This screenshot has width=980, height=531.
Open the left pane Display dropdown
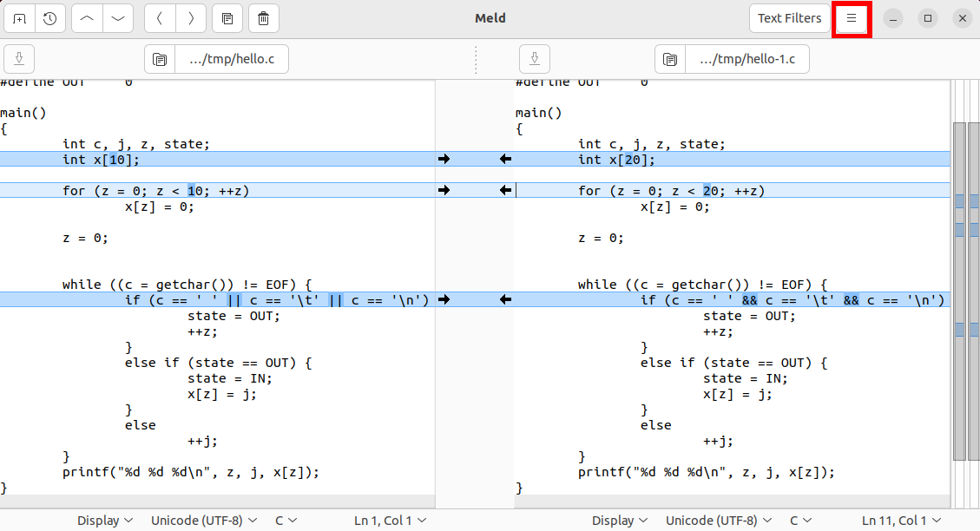pyautogui.click(x=104, y=520)
